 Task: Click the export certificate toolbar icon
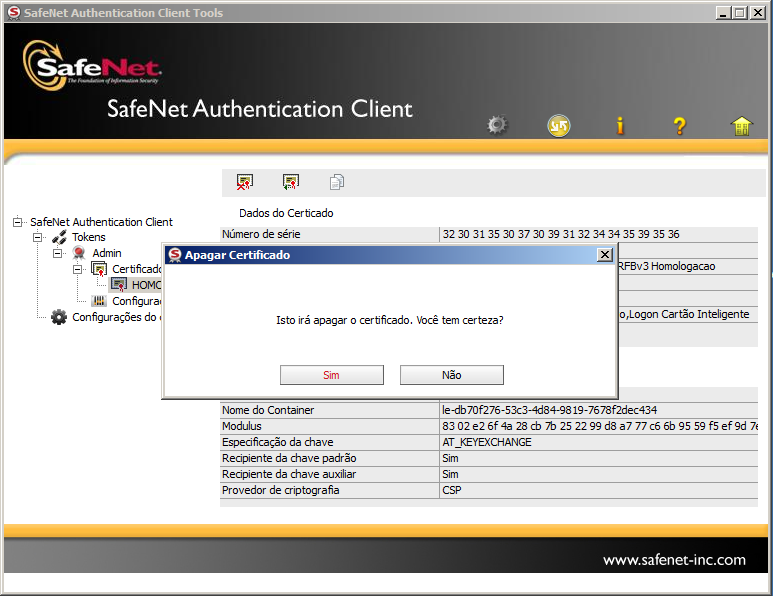(x=291, y=182)
